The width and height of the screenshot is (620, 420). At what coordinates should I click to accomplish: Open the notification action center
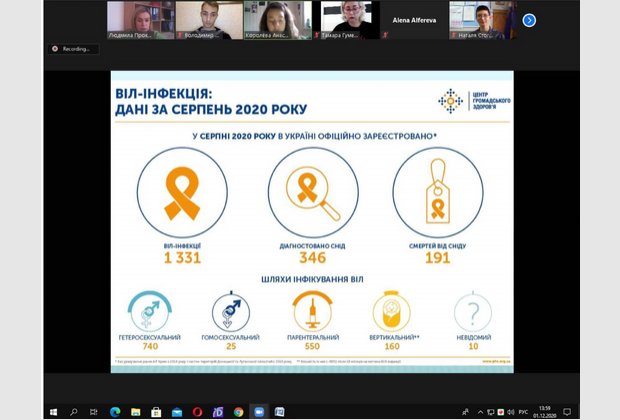[x=568, y=411]
